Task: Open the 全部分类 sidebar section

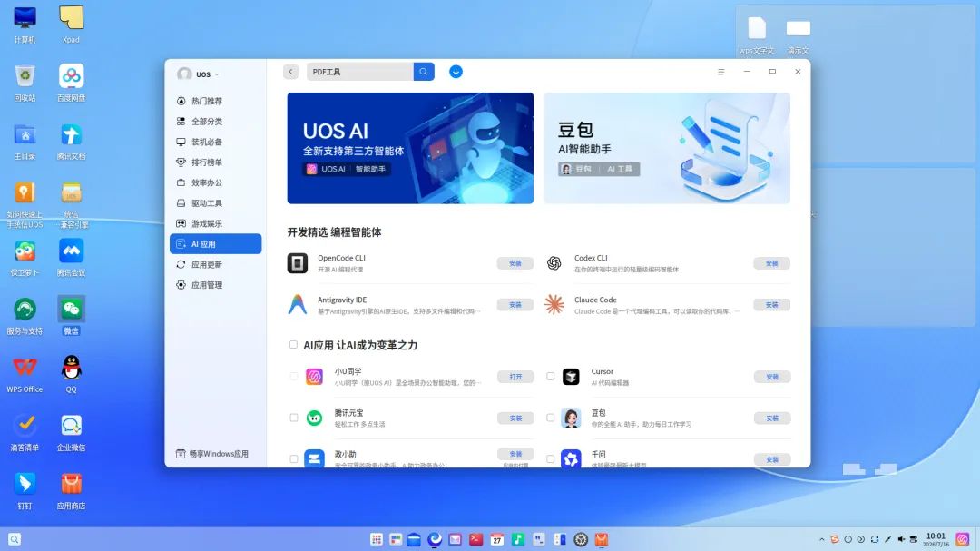Action: point(216,122)
